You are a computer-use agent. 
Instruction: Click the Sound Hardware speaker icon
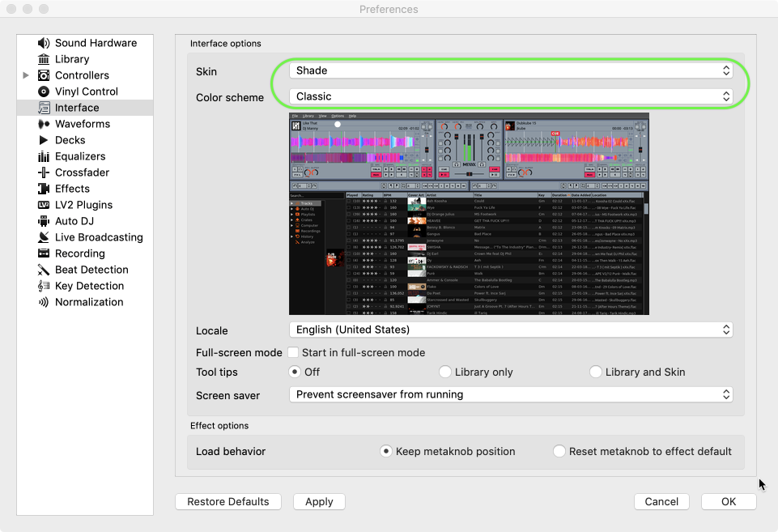click(44, 43)
